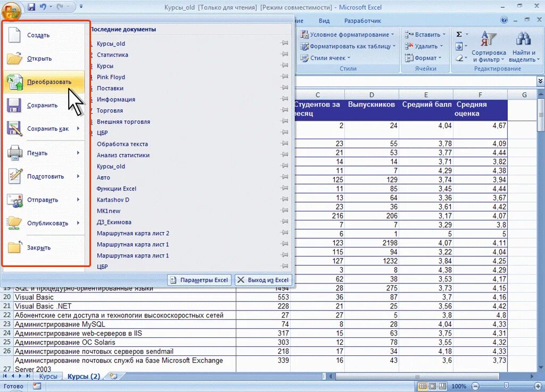Screen dimensions: 545x392
Task: Open Форматировать как таблицу dropdown
Action: click(x=348, y=46)
